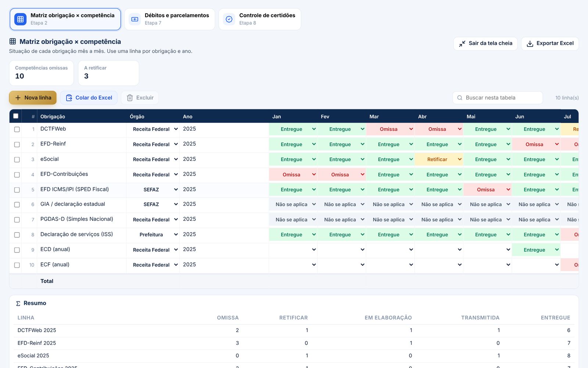588x368 pixels.
Task: Open EFD-Contribuições January Omissa dropdown
Action: click(x=293, y=174)
